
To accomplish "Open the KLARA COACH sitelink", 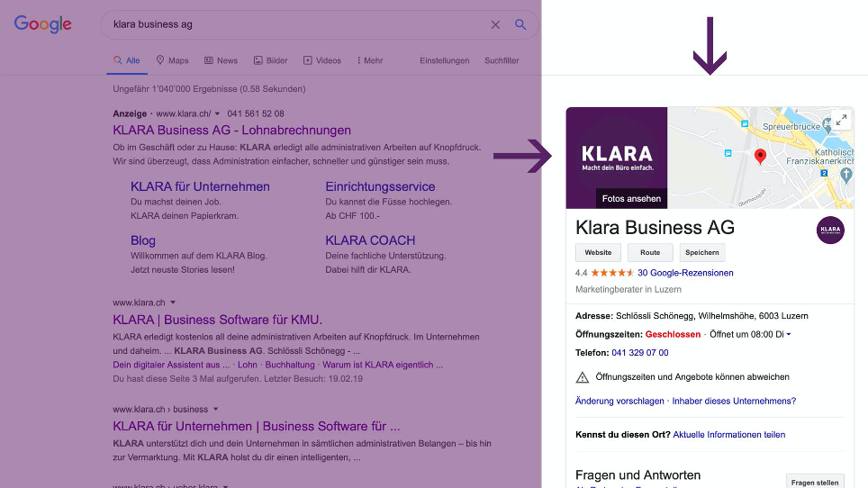I will pyautogui.click(x=370, y=240).
